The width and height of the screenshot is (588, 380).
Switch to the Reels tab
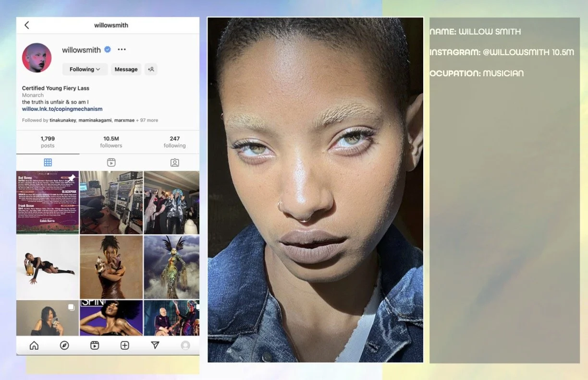111,163
